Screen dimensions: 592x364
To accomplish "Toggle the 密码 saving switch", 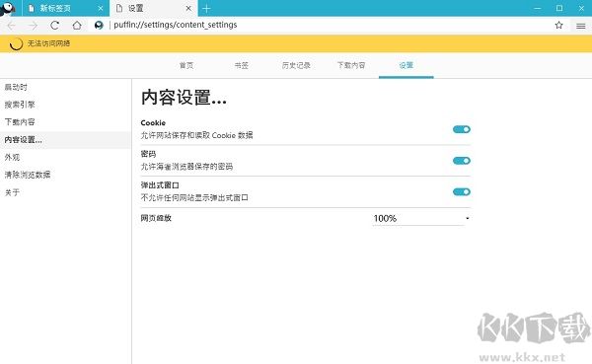I will 462,161.
